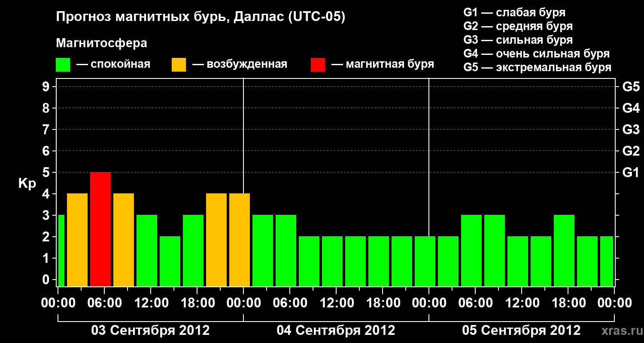644x343 pixels.
Task: Click the 'G1 — слабая буря' description
Action: (x=514, y=12)
